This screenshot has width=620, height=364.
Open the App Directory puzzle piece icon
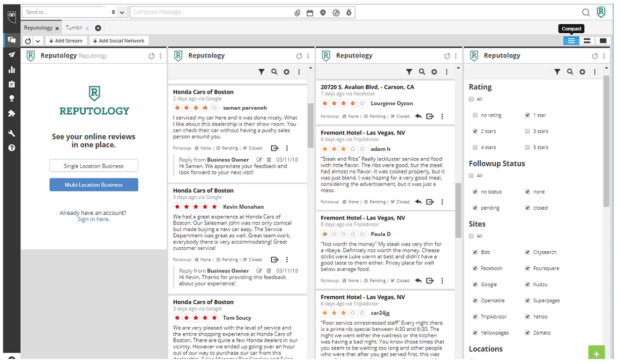(11, 113)
